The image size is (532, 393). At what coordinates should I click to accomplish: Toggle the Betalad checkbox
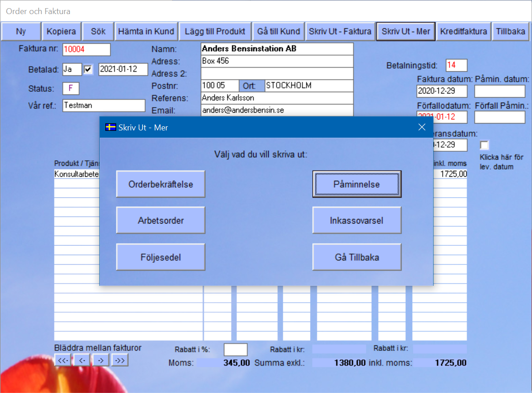click(89, 70)
